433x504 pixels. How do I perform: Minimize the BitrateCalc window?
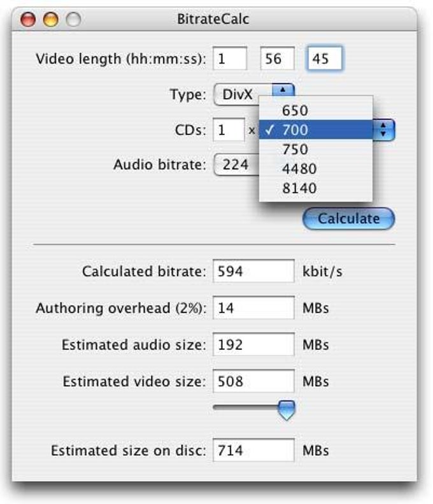(50, 20)
